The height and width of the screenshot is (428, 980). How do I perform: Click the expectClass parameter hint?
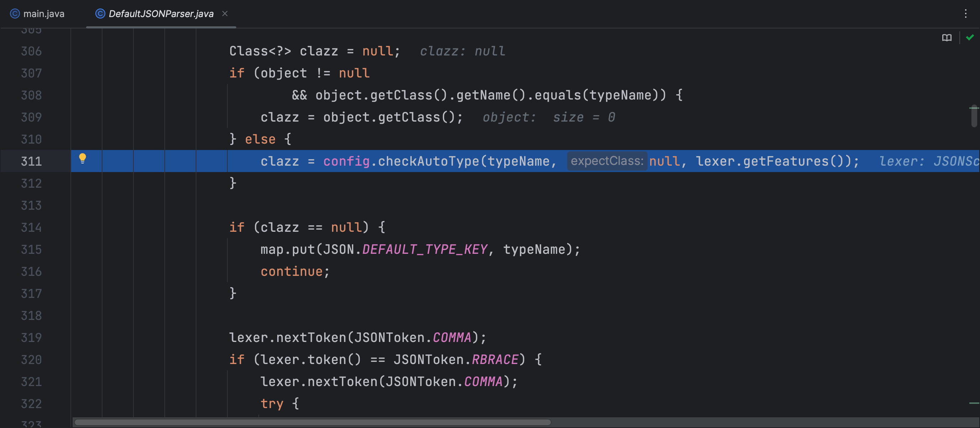point(607,161)
